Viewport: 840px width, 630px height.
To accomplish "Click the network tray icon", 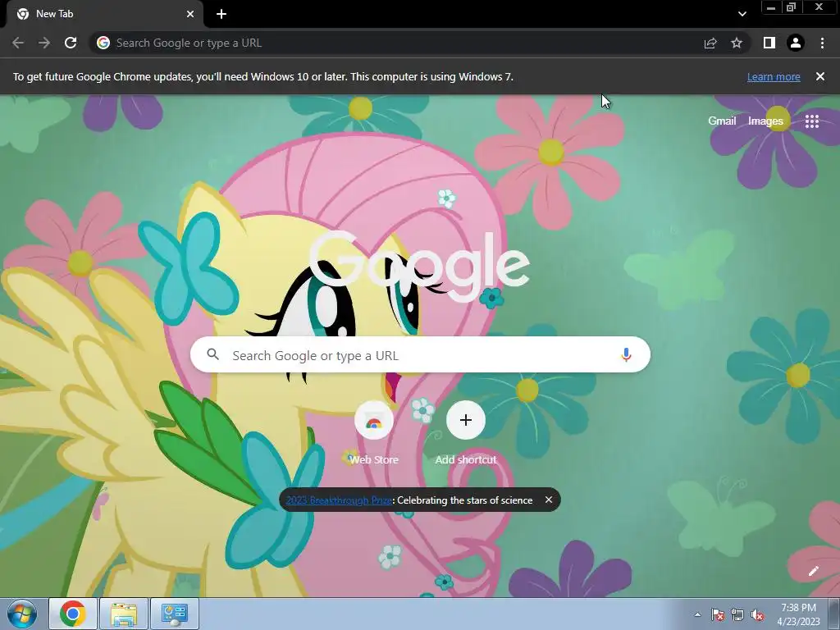I will 737,614.
